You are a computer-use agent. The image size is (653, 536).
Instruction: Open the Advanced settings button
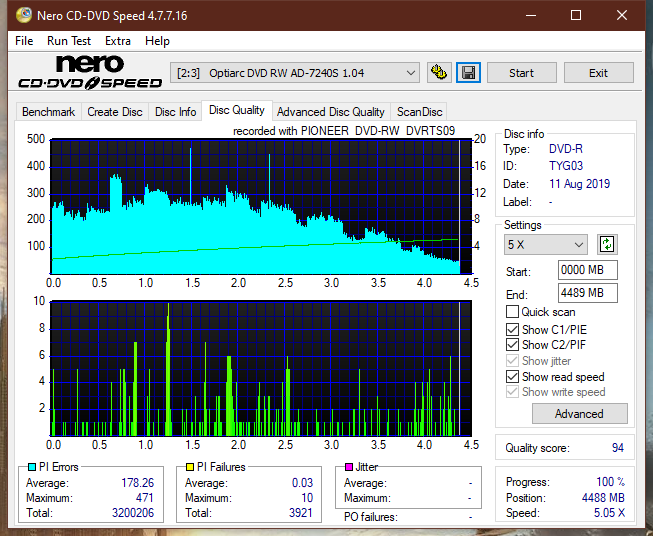click(x=579, y=414)
